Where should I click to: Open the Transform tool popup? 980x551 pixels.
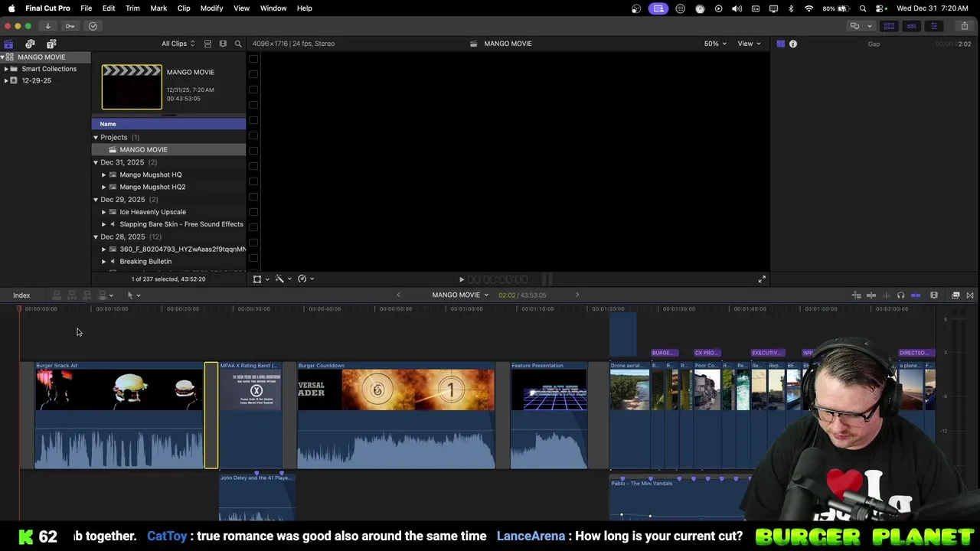click(260, 279)
